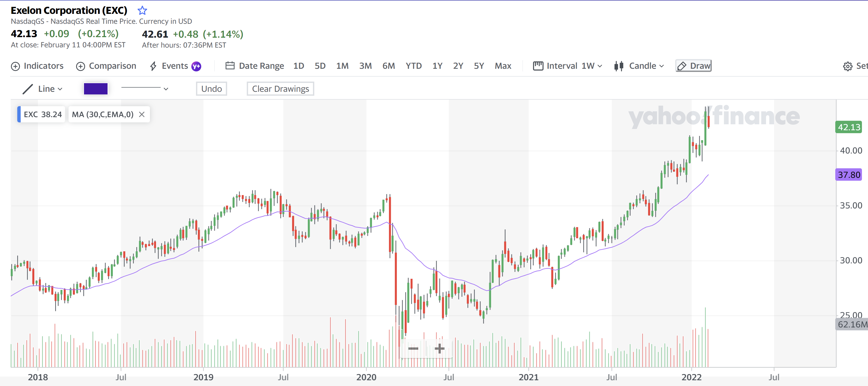Pick the purple drawing color swatch
The width and height of the screenshot is (868, 386).
[96, 89]
